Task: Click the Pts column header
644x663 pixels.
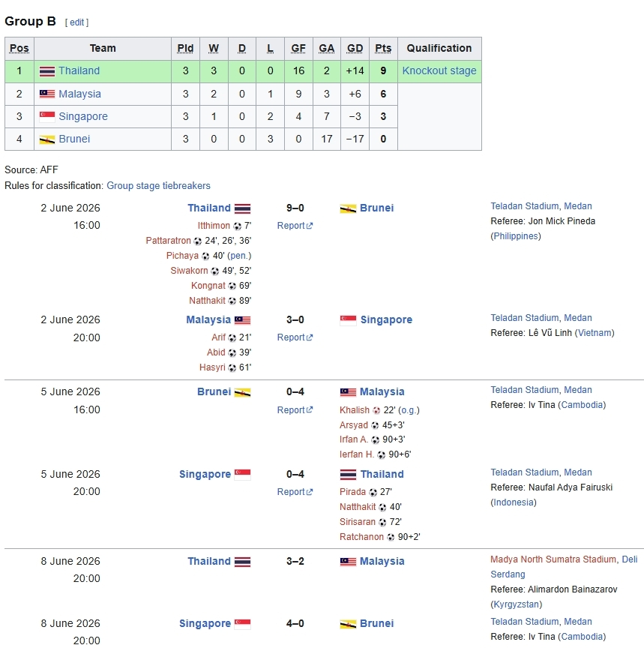Action: pyautogui.click(x=383, y=48)
